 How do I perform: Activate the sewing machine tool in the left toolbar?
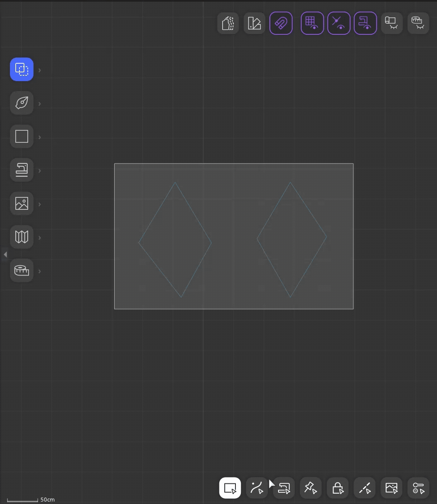click(x=22, y=170)
